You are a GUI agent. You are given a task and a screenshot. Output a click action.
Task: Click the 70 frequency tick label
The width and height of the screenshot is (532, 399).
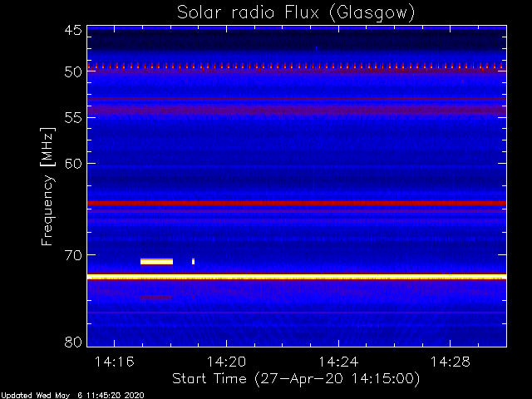73,255
